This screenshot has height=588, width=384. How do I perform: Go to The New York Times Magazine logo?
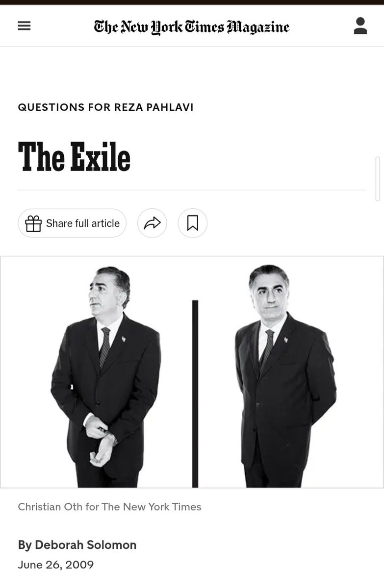(192, 27)
